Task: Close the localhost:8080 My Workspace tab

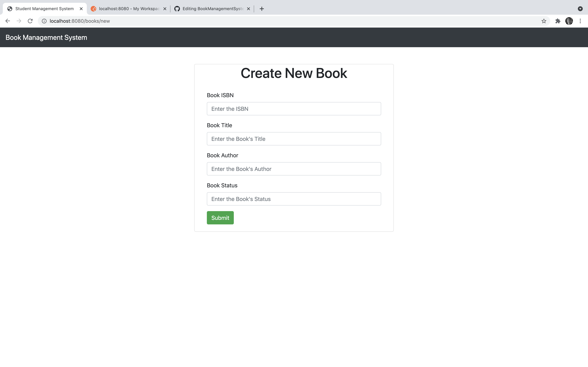Action: [165, 9]
